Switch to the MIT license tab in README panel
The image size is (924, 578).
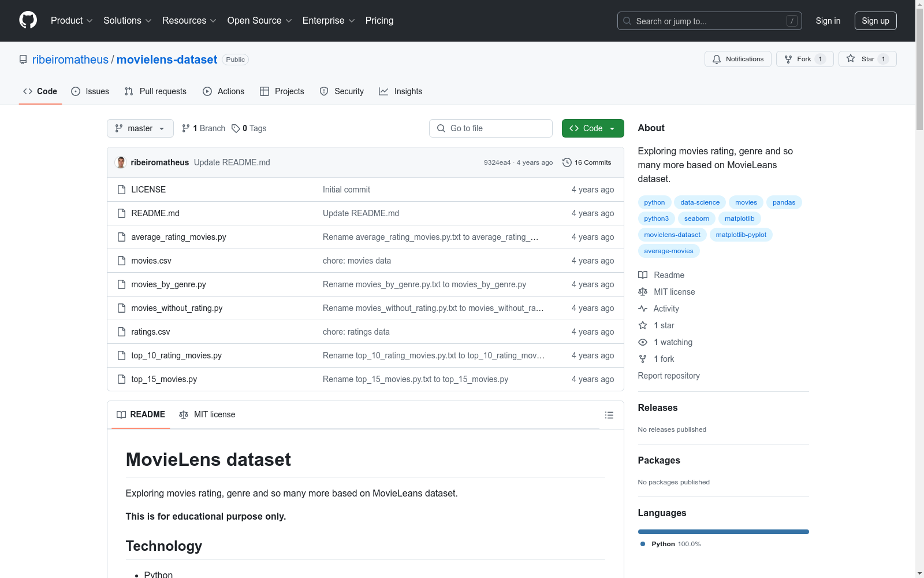[207, 414]
